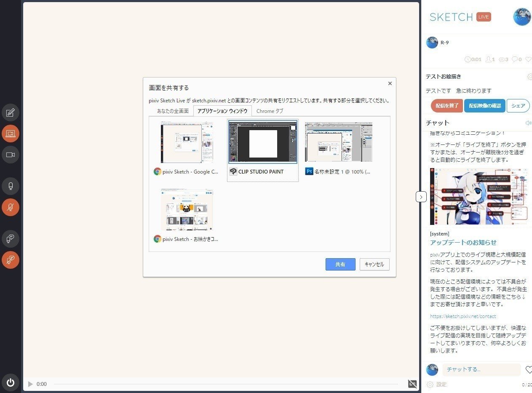Close the screen share dialog
The image size is (532, 393).
pos(390,83)
